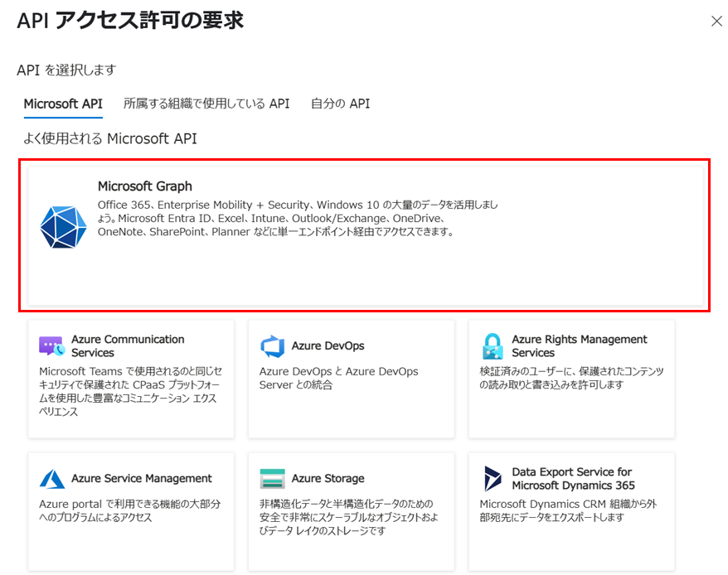Click the description beginning '非構造化データと半構造化データ'
Viewport: 728px width, 575px height.
tap(348, 517)
